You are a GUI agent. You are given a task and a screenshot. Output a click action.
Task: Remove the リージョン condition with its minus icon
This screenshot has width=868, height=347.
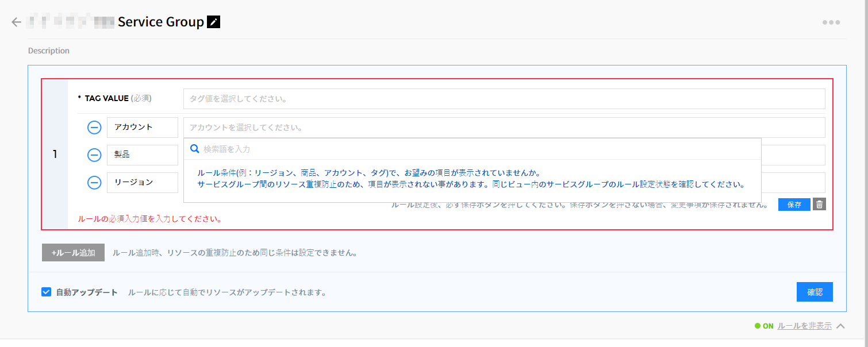click(x=94, y=183)
